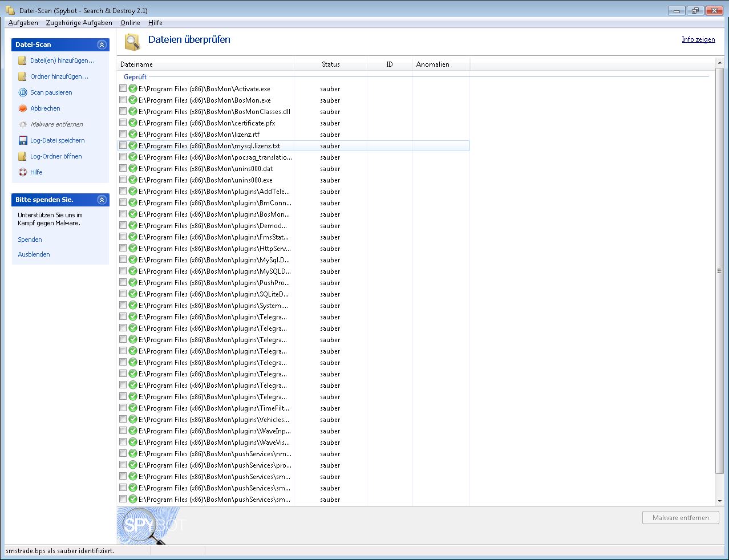Click the status bar text about smstrade.bps

(60, 551)
